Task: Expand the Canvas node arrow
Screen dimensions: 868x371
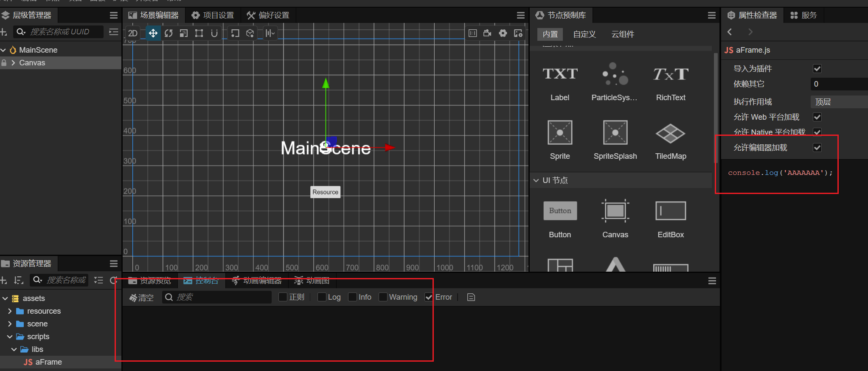Action: click(13, 63)
